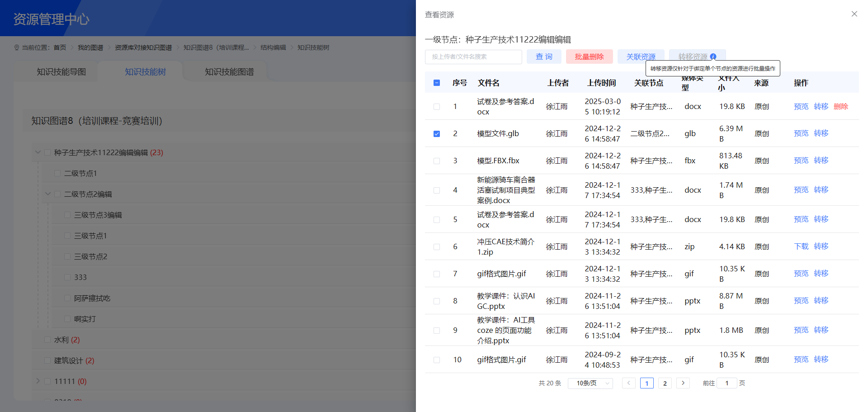
Task: Click the next page arrow in pagination
Action: (683, 383)
